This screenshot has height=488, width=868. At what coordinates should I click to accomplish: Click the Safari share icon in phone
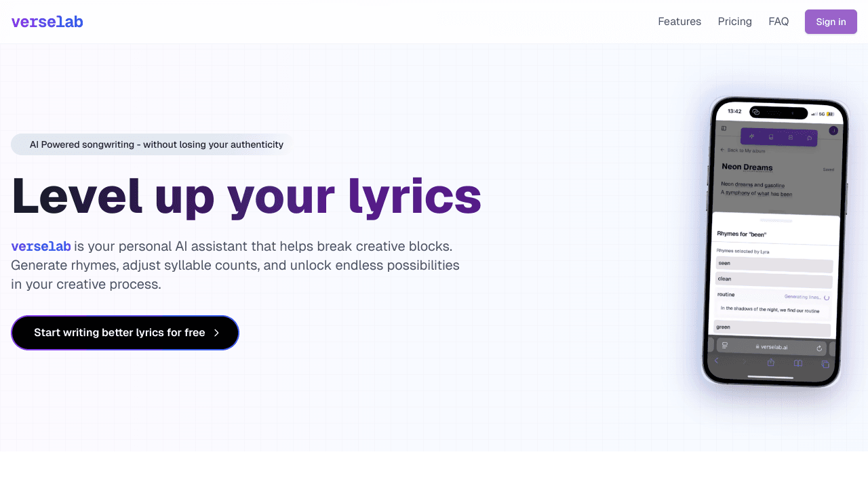click(770, 363)
